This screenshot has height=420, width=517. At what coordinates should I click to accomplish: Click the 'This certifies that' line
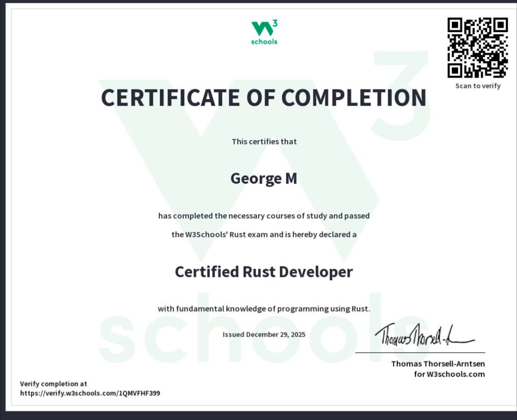point(264,142)
